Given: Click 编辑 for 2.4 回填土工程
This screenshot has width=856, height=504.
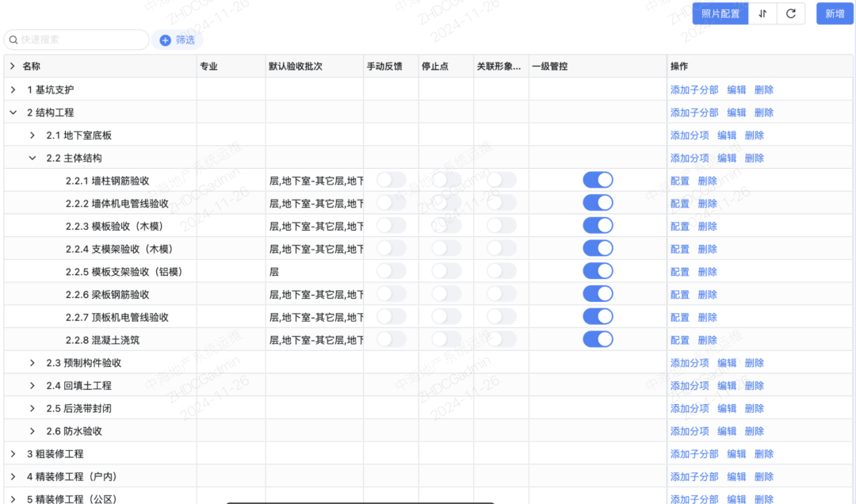Looking at the screenshot, I should point(727,385).
